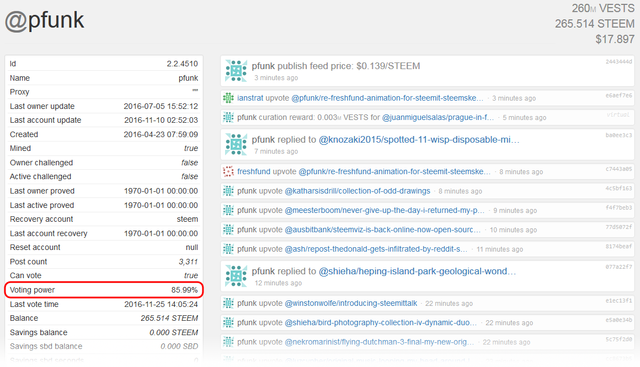
Task: Click 260M VESTS header total
Action: pyautogui.click(x=603, y=8)
